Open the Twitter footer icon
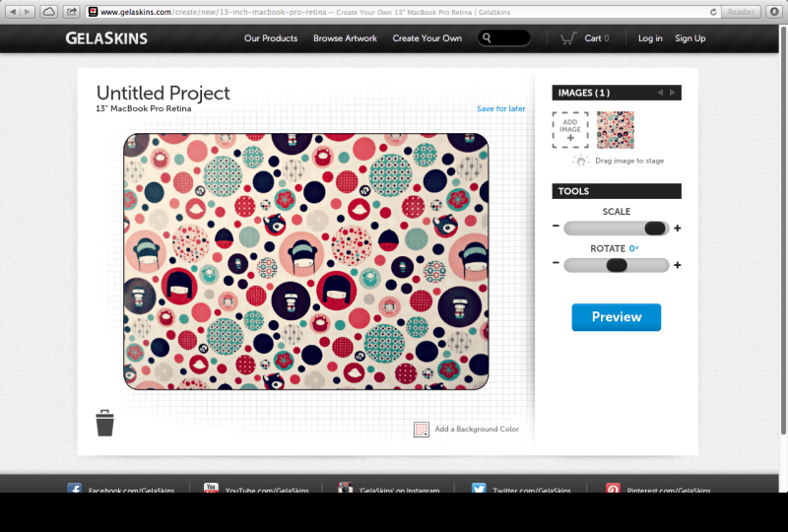This screenshot has width=788, height=532. tap(479, 488)
